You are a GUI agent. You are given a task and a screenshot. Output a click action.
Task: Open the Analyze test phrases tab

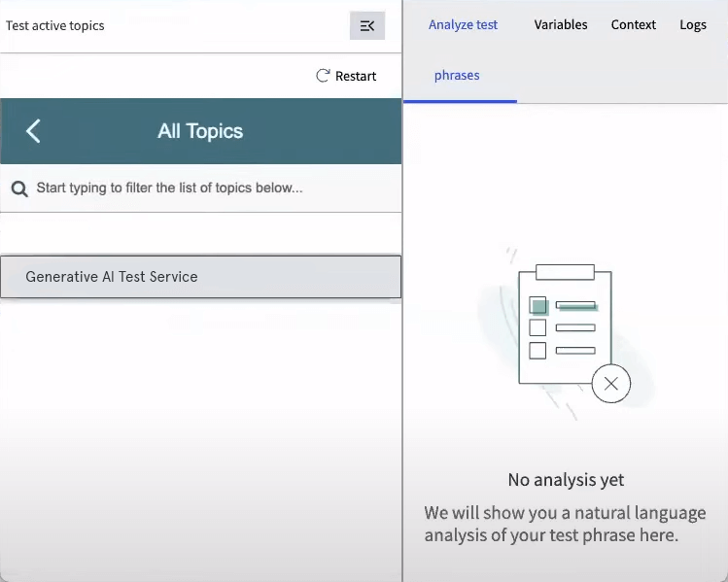tap(460, 51)
